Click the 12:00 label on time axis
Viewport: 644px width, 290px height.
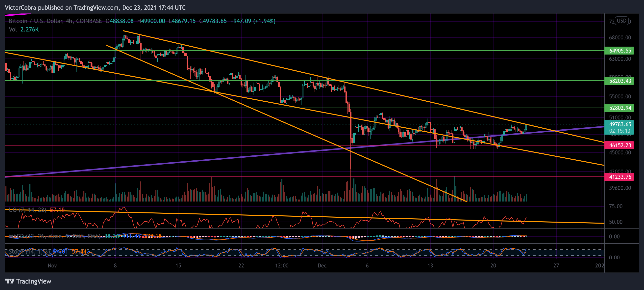282,265
